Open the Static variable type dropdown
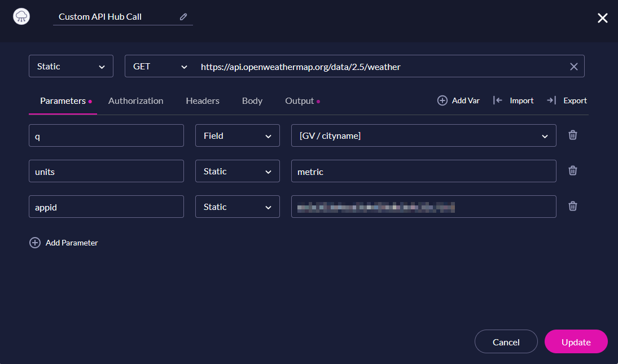This screenshot has width=618, height=364. 71,66
